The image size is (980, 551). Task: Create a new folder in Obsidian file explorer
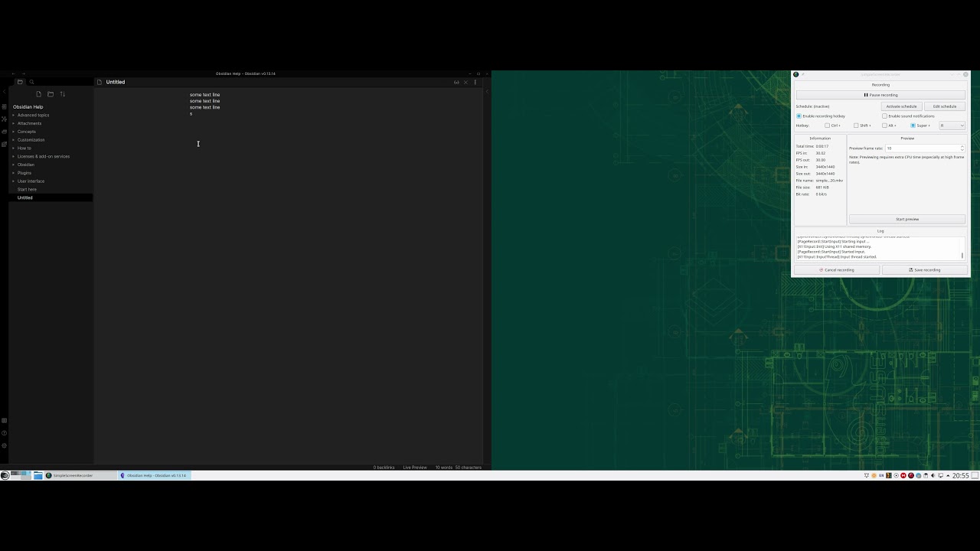(51, 94)
